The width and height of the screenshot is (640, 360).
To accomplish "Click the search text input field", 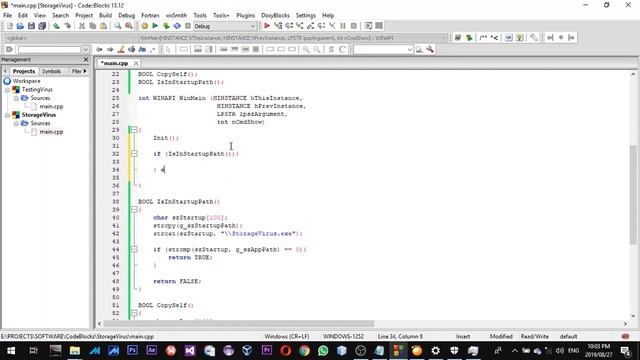I will pos(49,49).
